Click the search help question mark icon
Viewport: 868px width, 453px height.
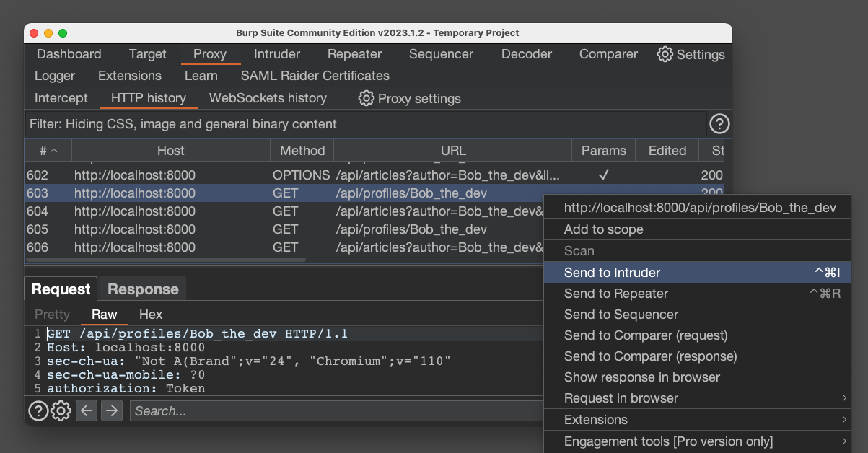pos(38,411)
